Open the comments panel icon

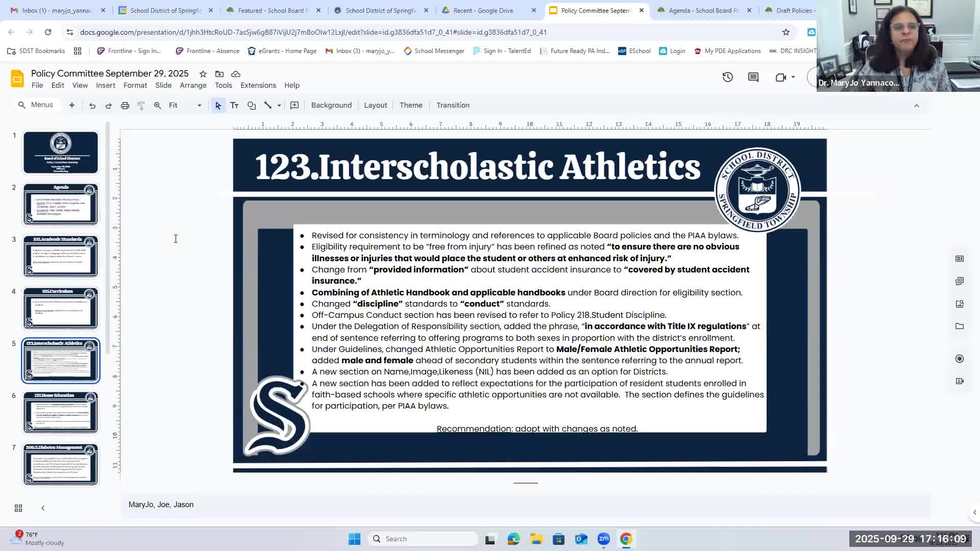point(753,77)
